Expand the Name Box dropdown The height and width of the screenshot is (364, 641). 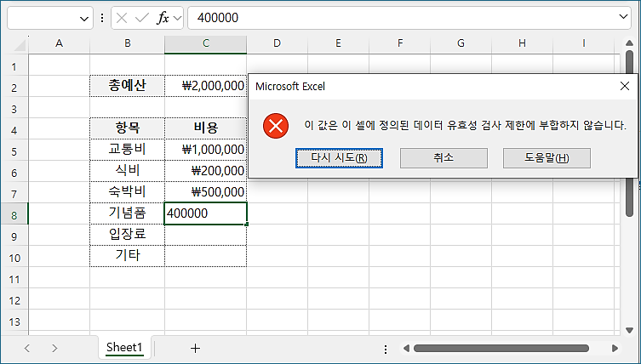pyautogui.click(x=83, y=18)
